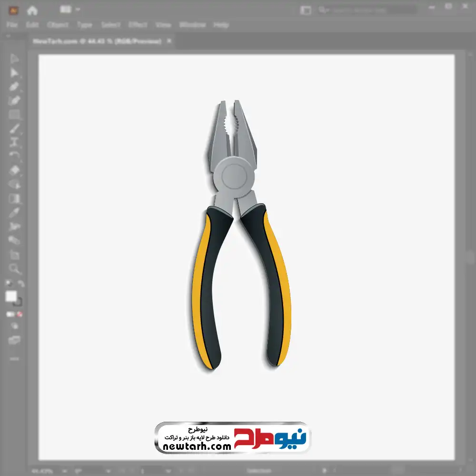Select the Eraser tool
Viewport: 476px width, 476px height.
point(14,170)
